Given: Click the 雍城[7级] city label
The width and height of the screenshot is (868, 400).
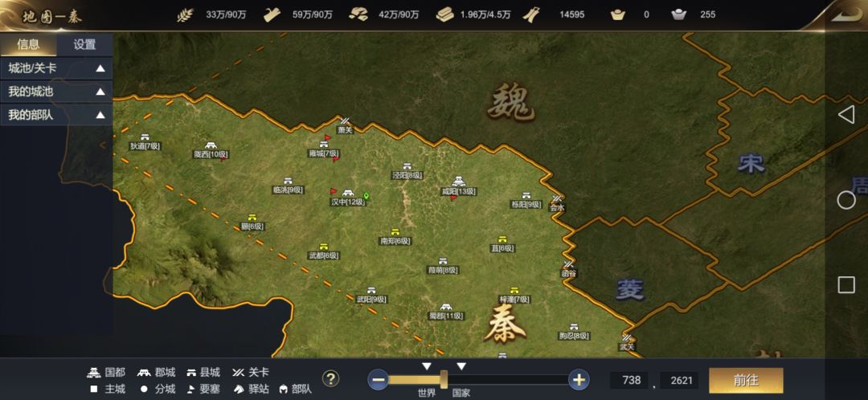Looking at the screenshot, I should [x=324, y=153].
